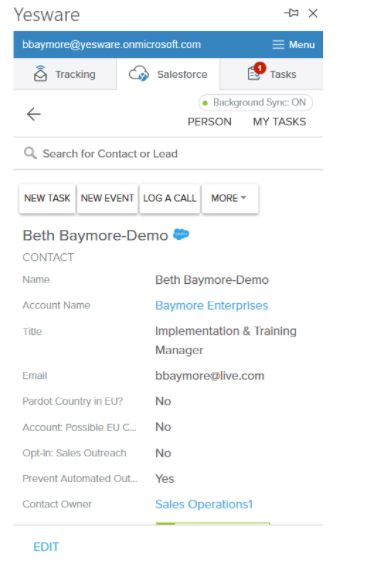Click the Tracking envelope icon

(x=40, y=74)
